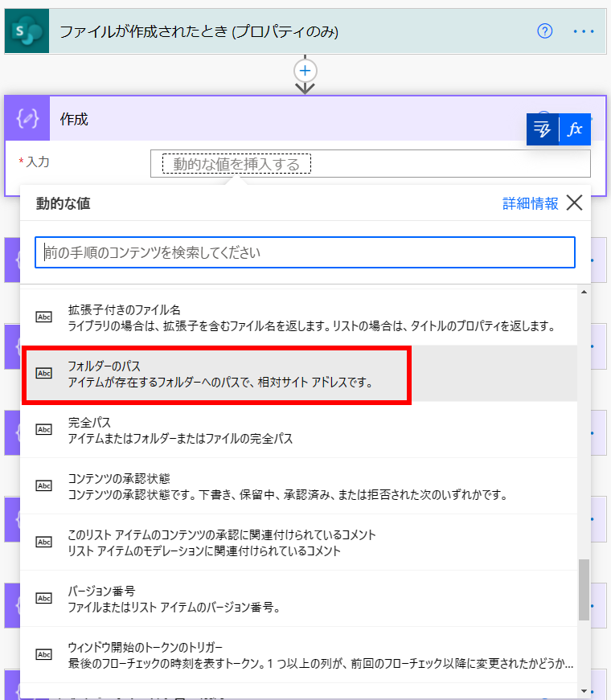The height and width of the screenshot is (700, 611).
Task: Click Abc icon beside フォルダーのパス
Action: click(43, 373)
